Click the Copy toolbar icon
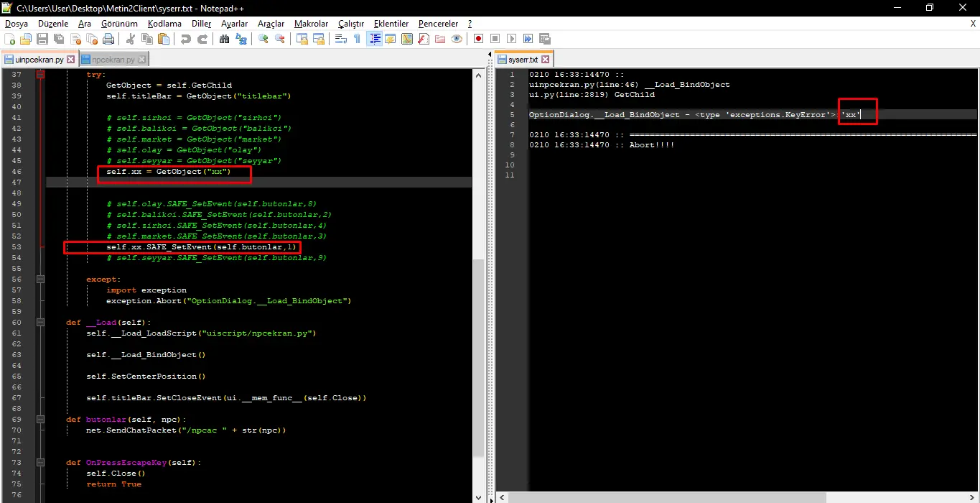The width and height of the screenshot is (980, 503). [x=147, y=39]
